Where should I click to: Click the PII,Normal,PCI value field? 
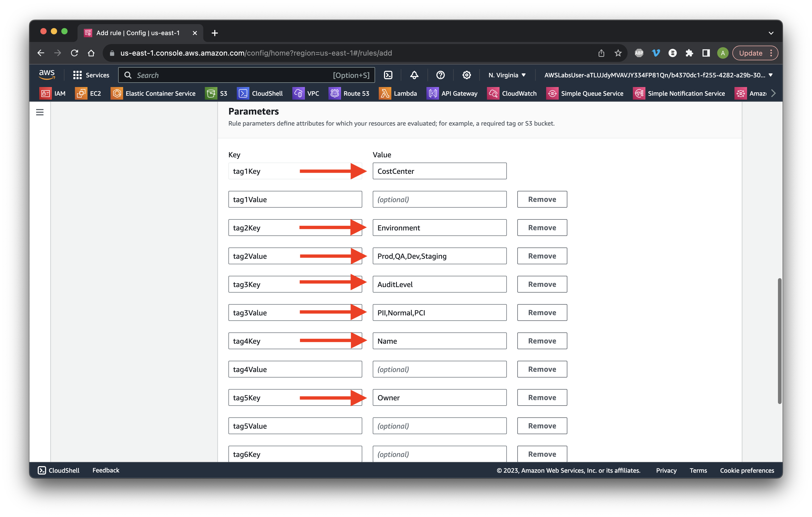439,313
